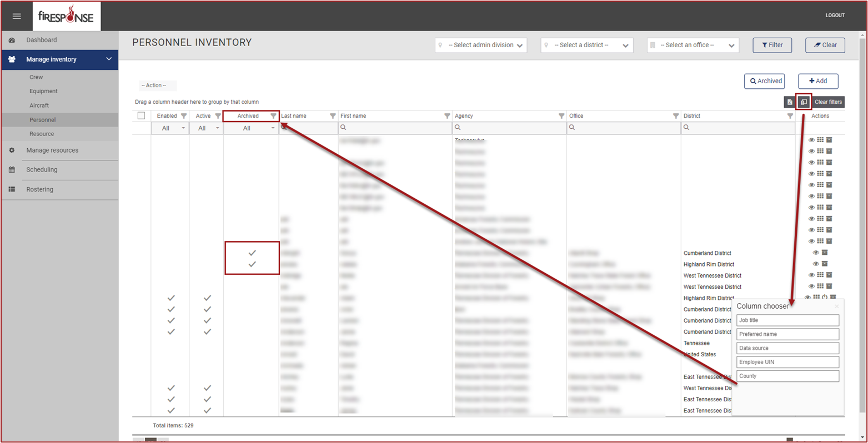Open Scheduling in the sidebar
This screenshot has width=868, height=443.
42,170
